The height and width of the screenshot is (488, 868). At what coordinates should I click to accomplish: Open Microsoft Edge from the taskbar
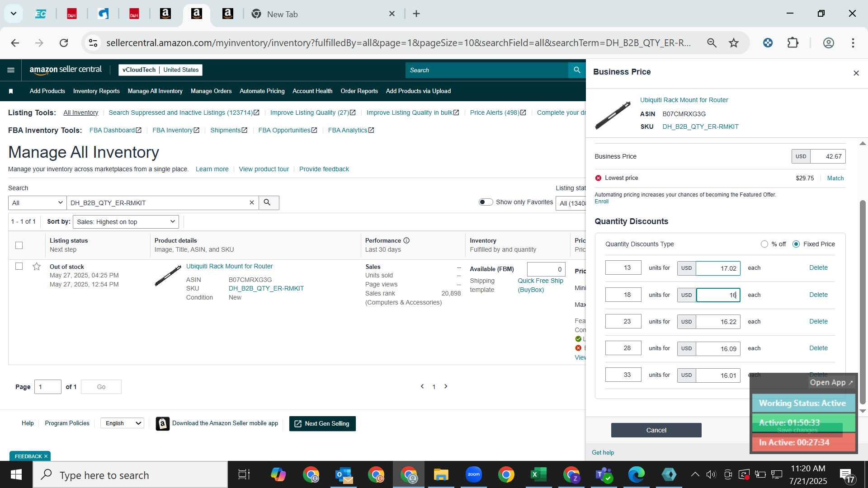click(636, 474)
